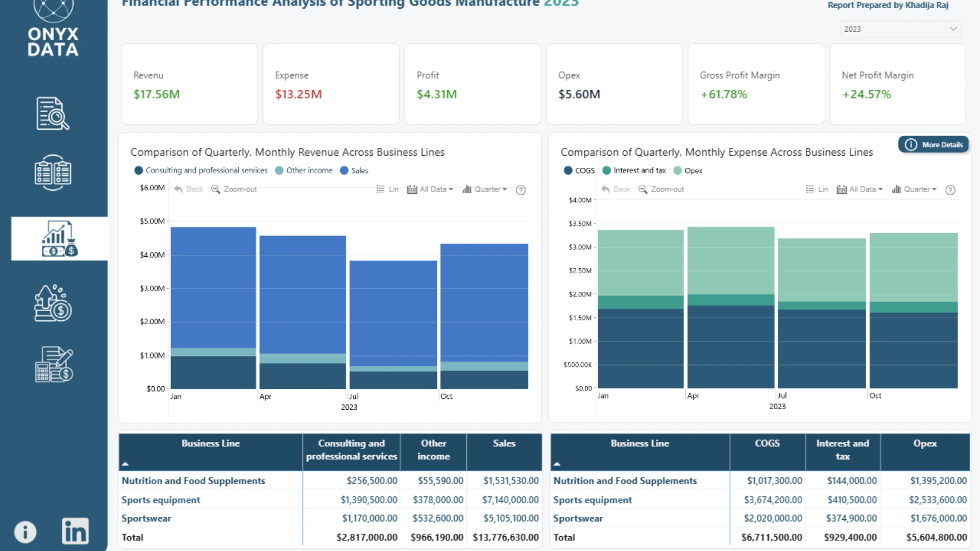Screen dimensions: 980x551
Task: Click Zoom-out on the revenue chart
Action: click(x=234, y=189)
